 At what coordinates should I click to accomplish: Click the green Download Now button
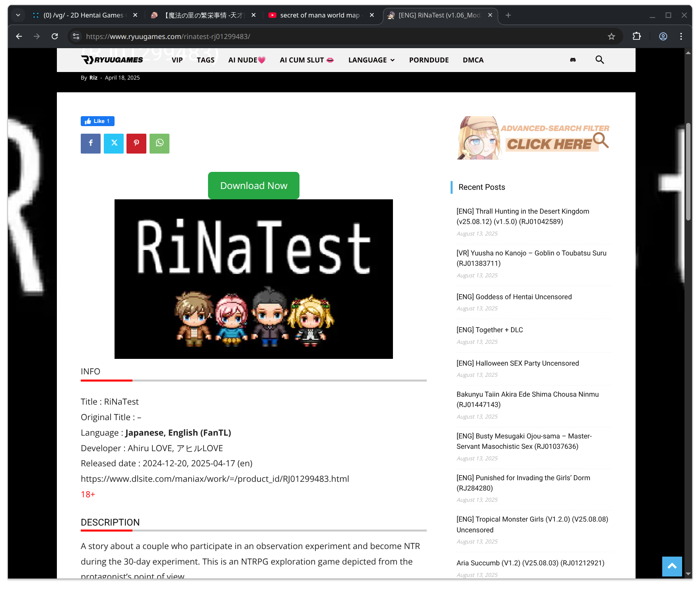(254, 185)
